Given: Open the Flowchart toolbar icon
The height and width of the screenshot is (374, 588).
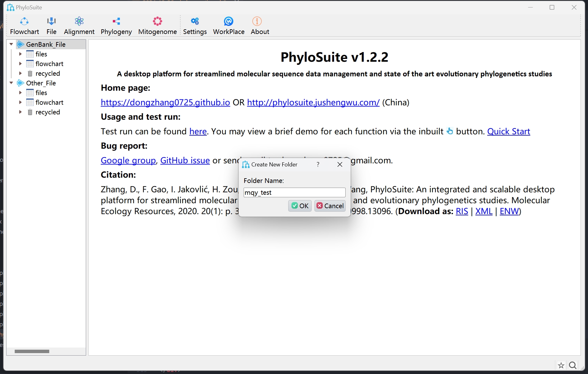Looking at the screenshot, I should pos(24,22).
